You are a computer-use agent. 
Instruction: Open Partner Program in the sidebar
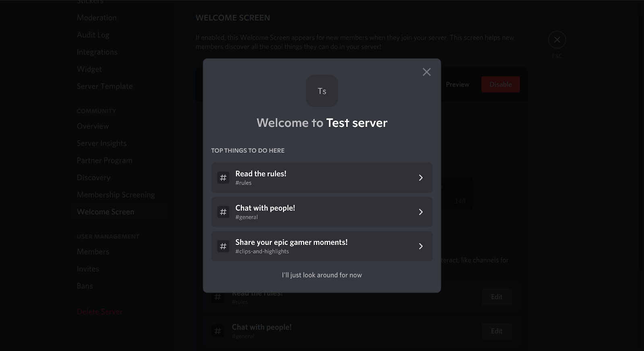[105, 160]
